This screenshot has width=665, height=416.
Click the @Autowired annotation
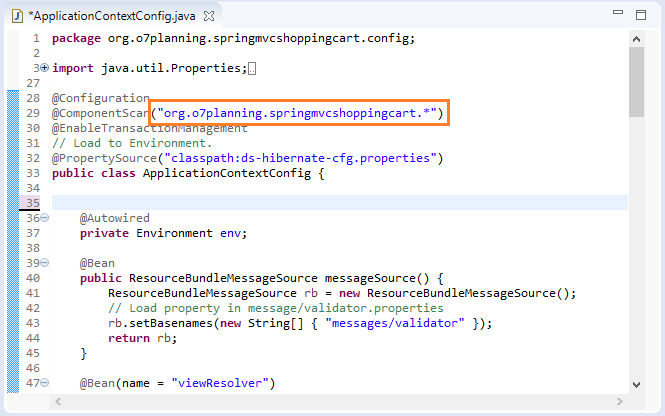pyautogui.click(x=115, y=218)
